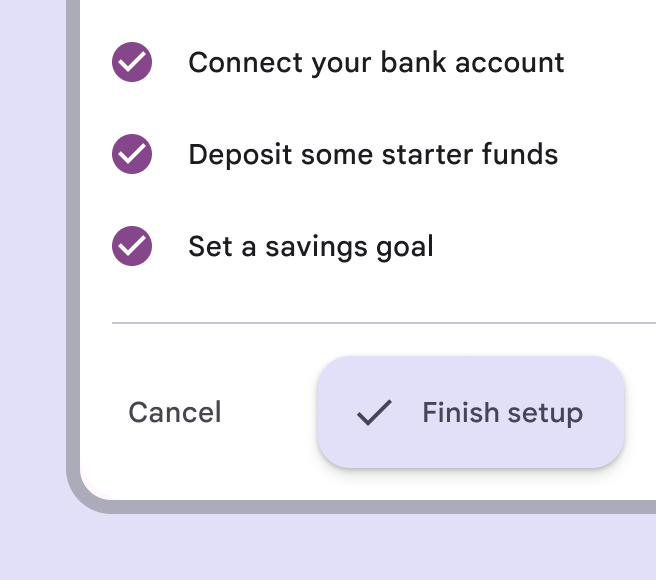The height and width of the screenshot is (580, 656).
Task: Select the "Set a savings goal" text
Action: [x=311, y=246]
